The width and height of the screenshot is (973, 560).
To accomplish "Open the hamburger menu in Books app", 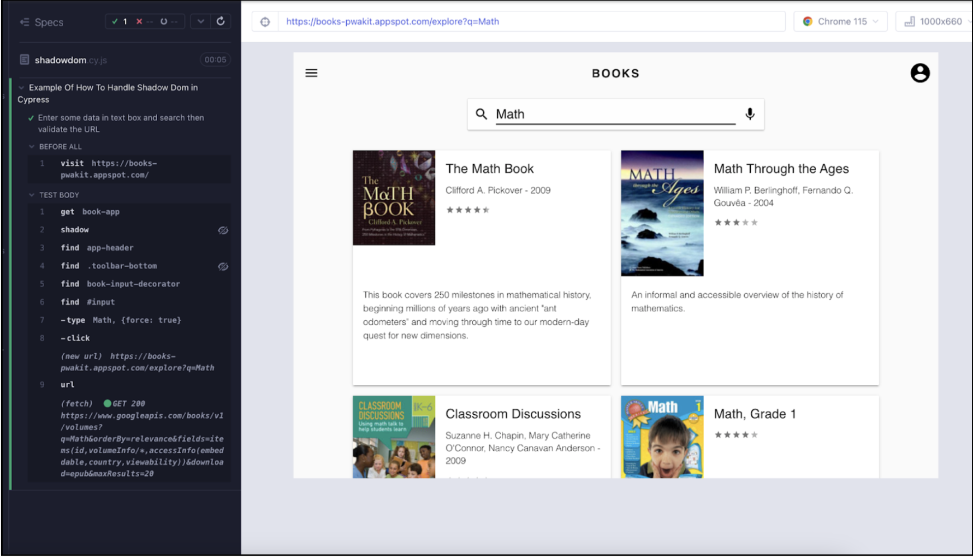I will pyautogui.click(x=311, y=73).
